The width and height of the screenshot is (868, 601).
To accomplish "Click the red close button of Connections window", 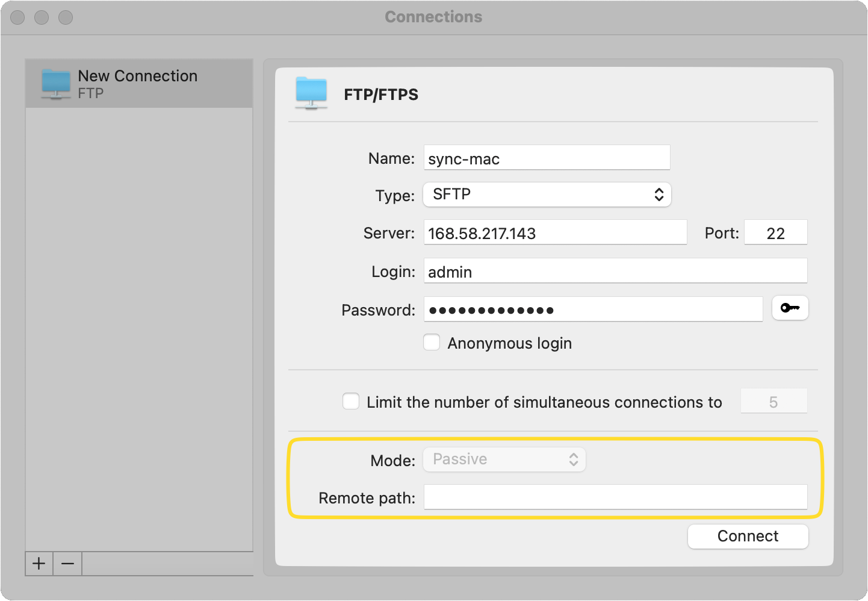I will (17, 17).
